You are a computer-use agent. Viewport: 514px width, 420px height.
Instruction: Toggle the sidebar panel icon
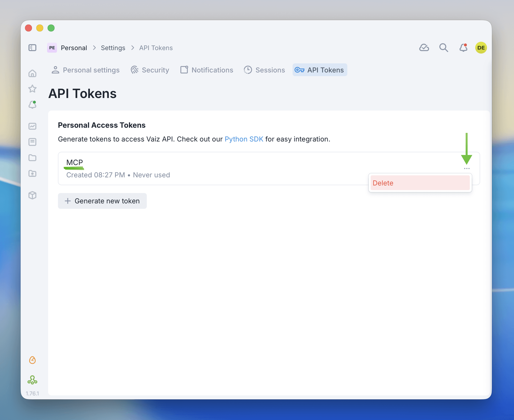coord(32,48)
